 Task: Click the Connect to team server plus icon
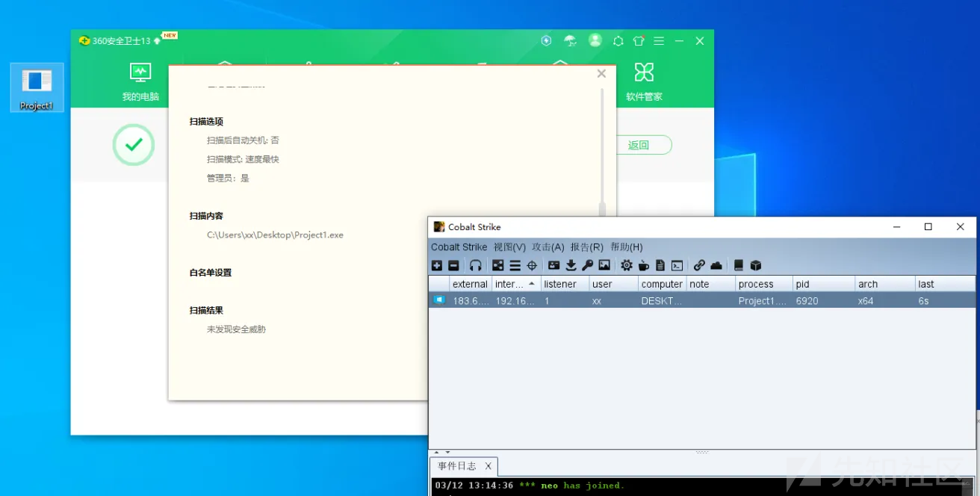click(437, 265)
